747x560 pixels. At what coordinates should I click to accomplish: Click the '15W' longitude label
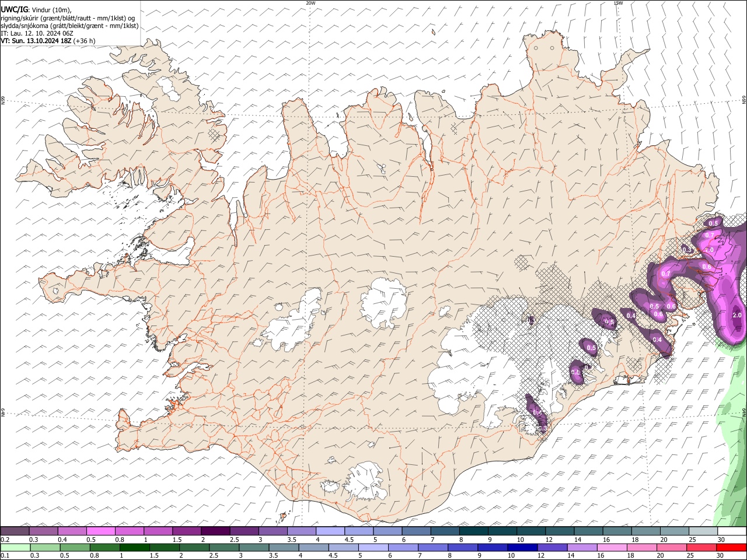pos(618,3)
